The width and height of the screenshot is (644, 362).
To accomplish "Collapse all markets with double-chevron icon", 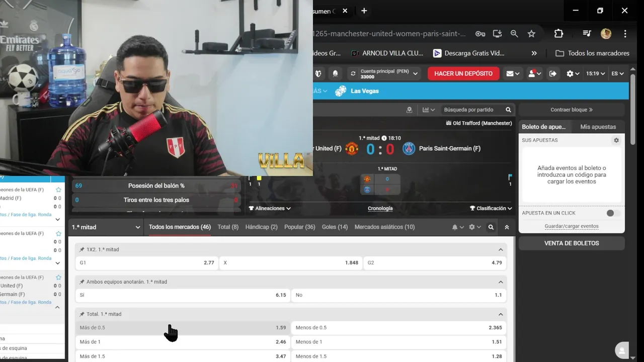I will 507,227.
